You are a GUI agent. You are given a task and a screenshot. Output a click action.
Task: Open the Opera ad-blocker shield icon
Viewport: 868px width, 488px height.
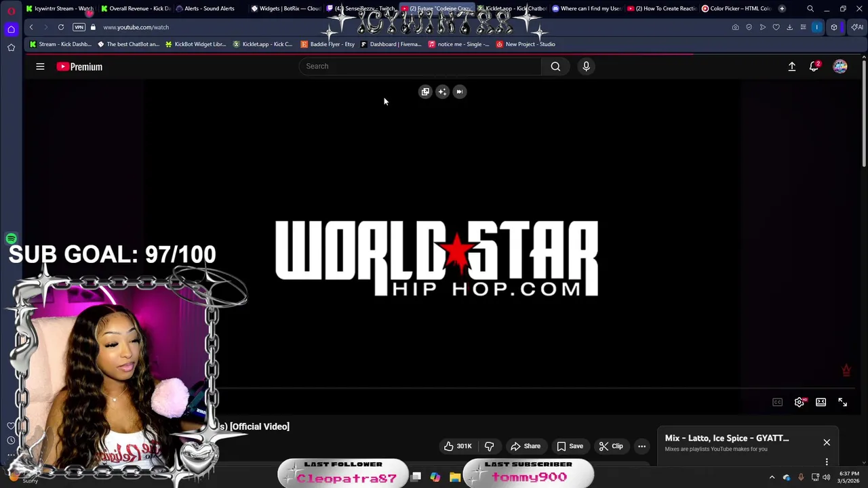[x=749, y=27]
